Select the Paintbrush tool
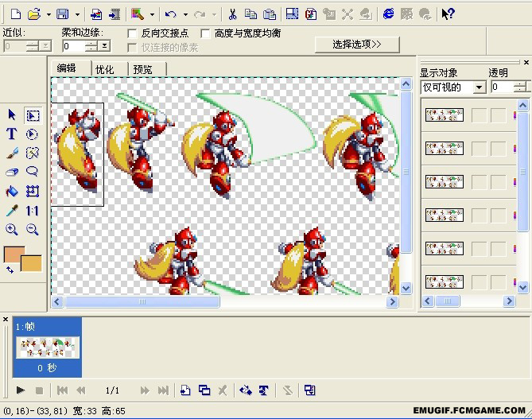The height and width of the screenshot is (419, 532). 12,153
